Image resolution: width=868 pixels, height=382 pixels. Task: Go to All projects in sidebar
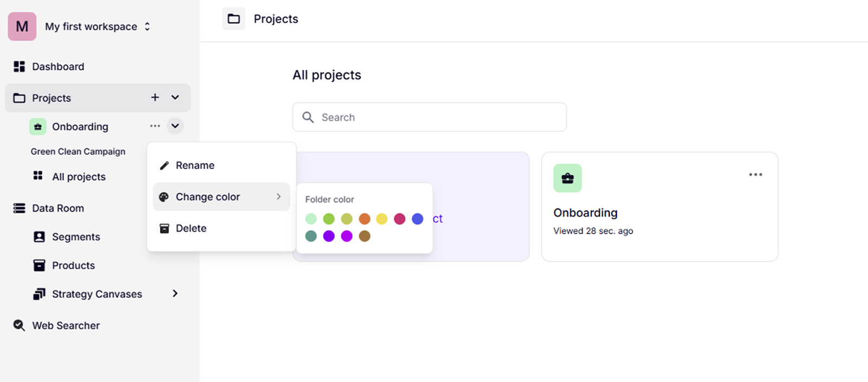click(x=79, y=177)
